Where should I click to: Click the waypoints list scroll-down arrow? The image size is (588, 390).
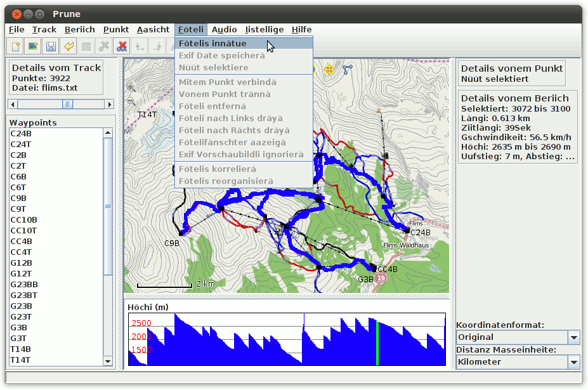pos(108,361)
